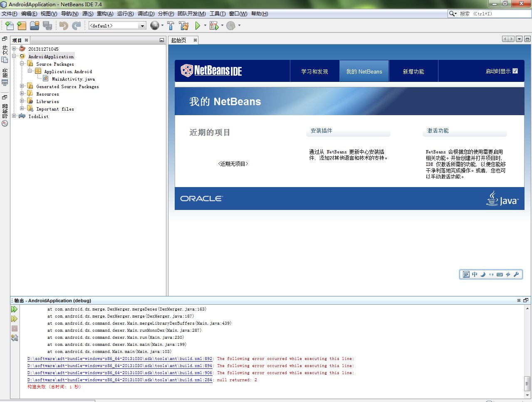Click the editor scroll-tabs-right arrow
Image resolution: width=532 pixels, height=402 pixels.
click(511, 39)
